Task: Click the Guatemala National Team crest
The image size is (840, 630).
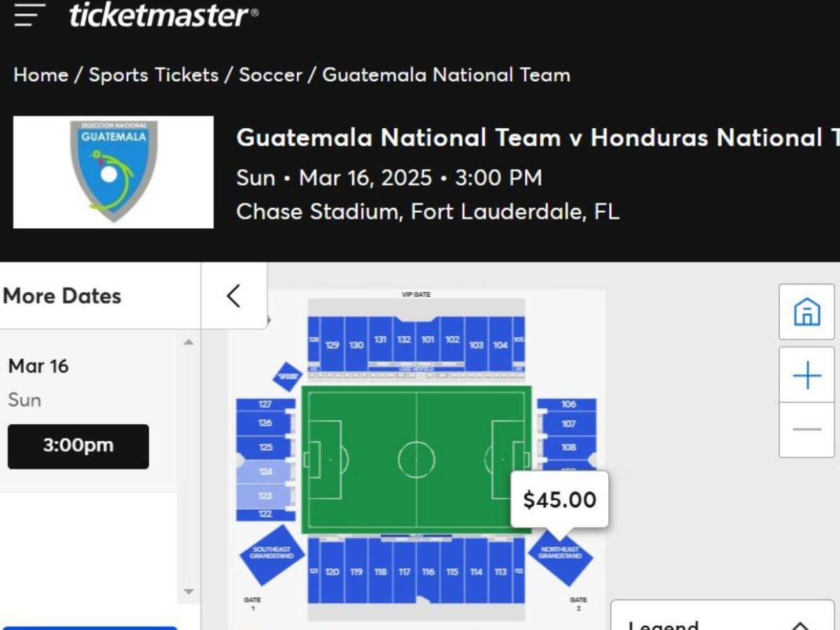Action: pos(113,171)
